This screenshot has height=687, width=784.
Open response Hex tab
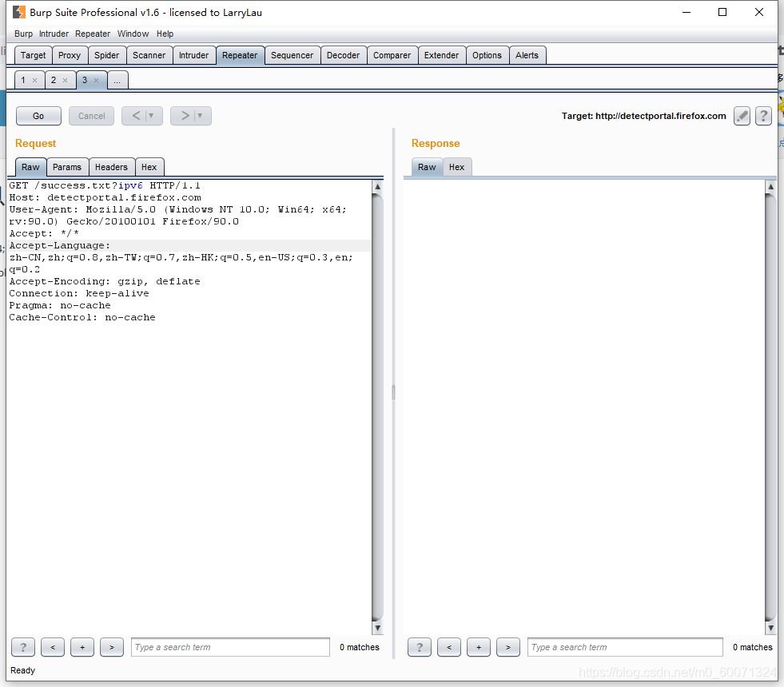pos(456,168)
